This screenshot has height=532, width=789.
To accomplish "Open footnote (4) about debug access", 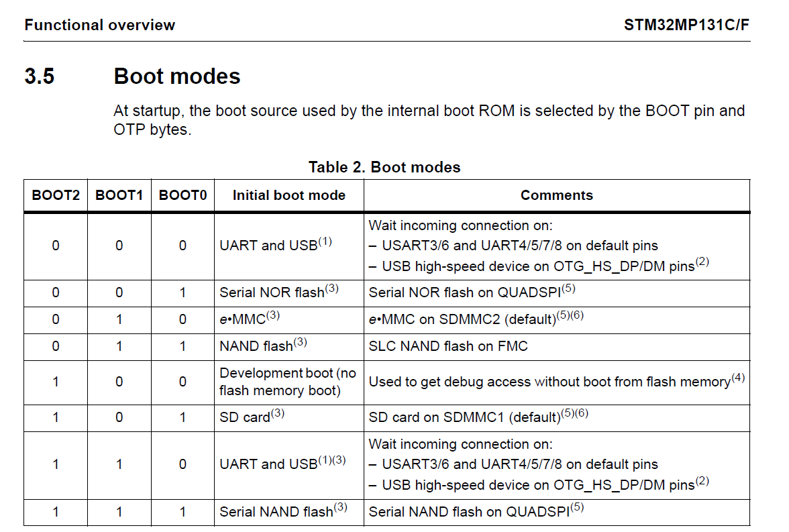I will (737, 377).
